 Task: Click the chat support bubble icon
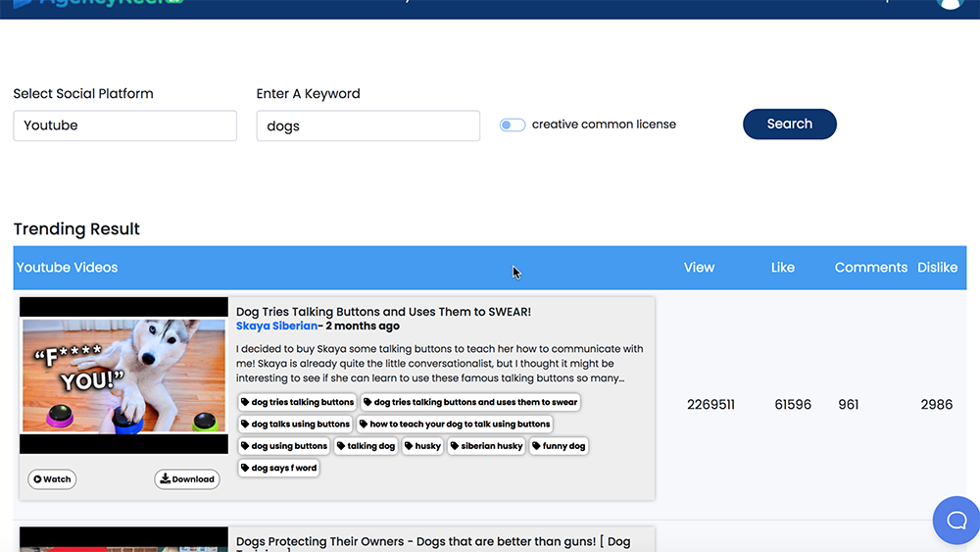click(955, 520)
